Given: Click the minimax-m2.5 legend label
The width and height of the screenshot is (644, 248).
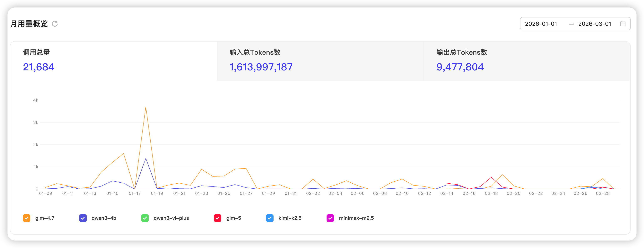Looking at the screenshot, I should 356,218.
